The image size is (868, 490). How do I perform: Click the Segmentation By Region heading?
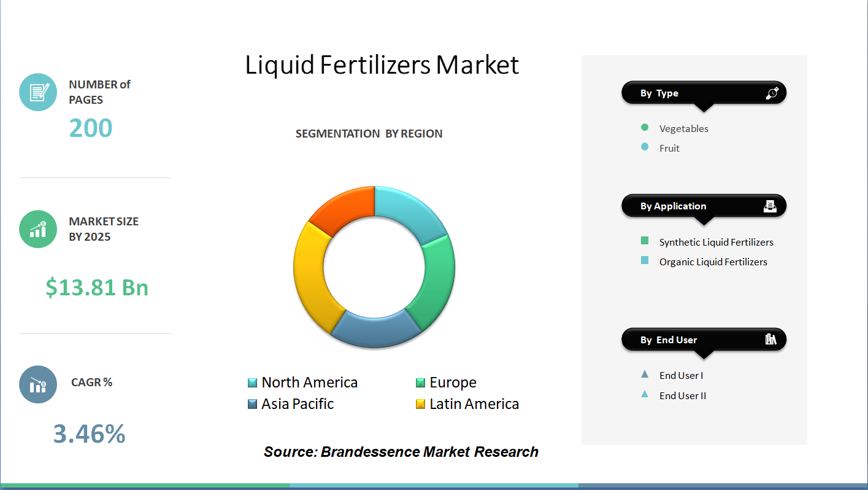369,134
